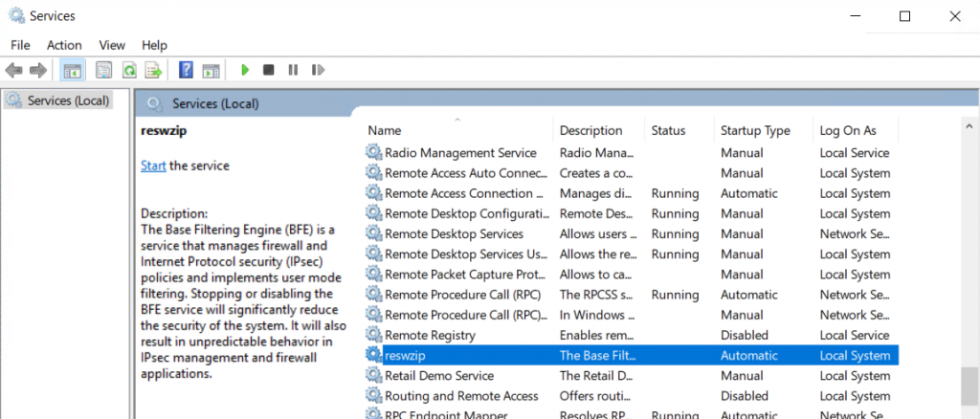This screenshot has height=419, width=980.
Task: Click gear icon beside Remote Registry
Action: [374, 335]
